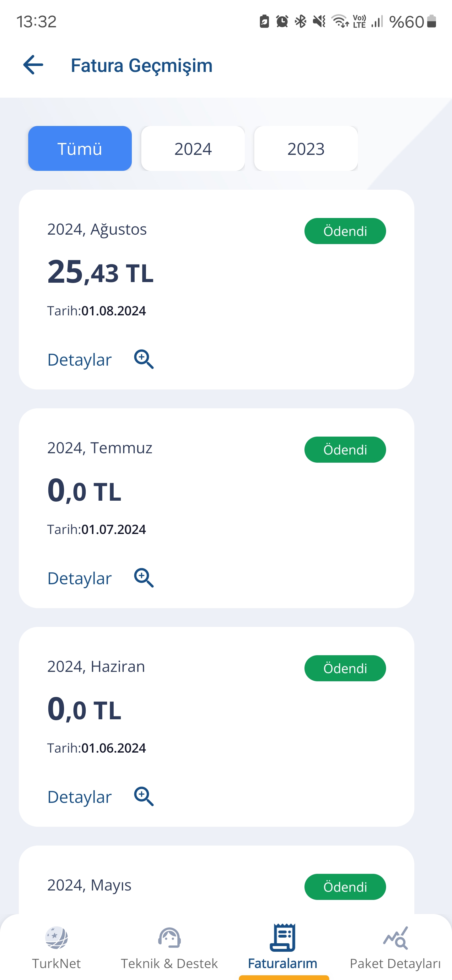Tap the back arrow icon
452x980 pixels.
click(x=33, y=65)
